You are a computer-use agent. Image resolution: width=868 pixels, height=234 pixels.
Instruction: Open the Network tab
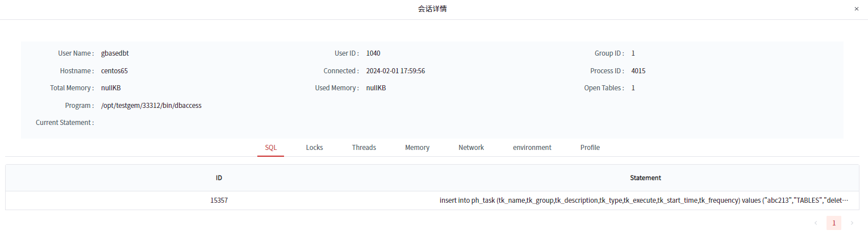[x=471, y=148]
